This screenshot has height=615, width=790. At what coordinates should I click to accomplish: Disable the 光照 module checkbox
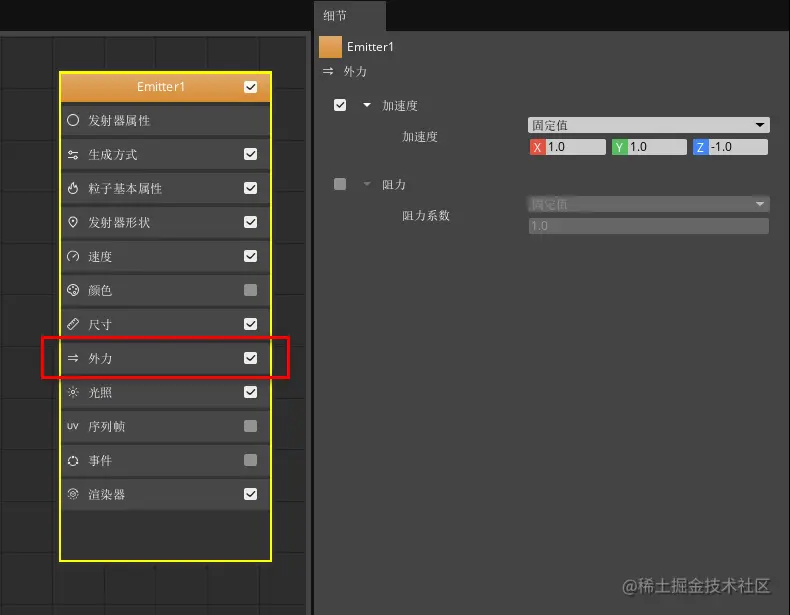tap(250, 392)
